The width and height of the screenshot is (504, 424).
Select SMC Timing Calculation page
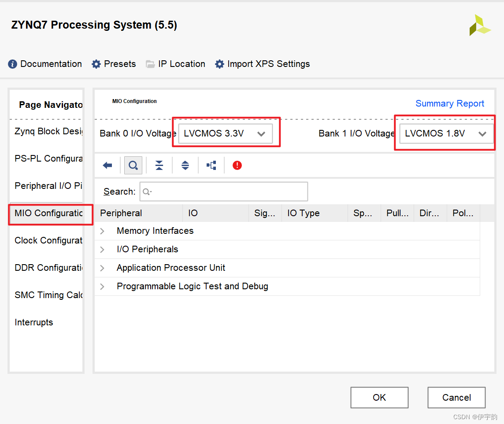coord(48,295)
